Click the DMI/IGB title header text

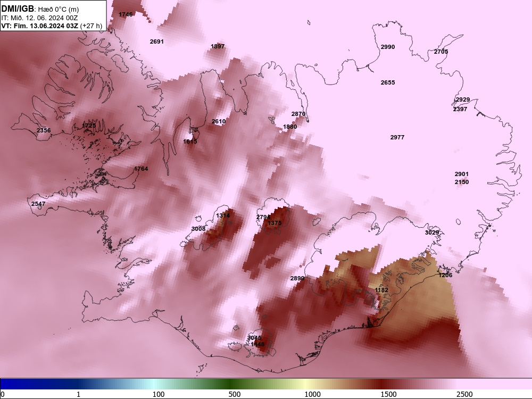click(x=18, y=9)
